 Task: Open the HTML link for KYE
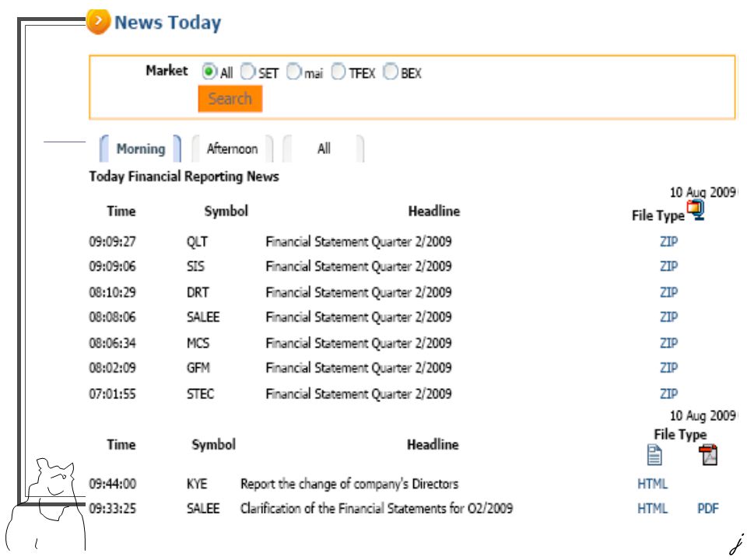(652, 484)
